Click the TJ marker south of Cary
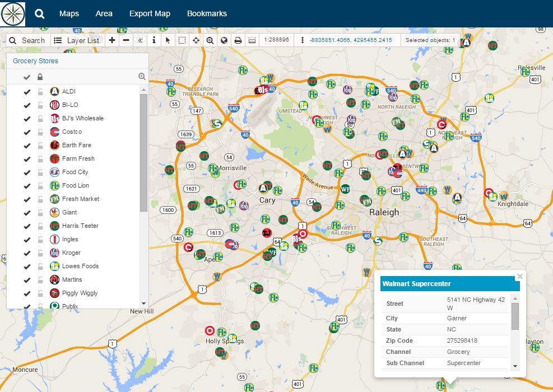This screenshot has height=392, width=553. pos(267,232)
